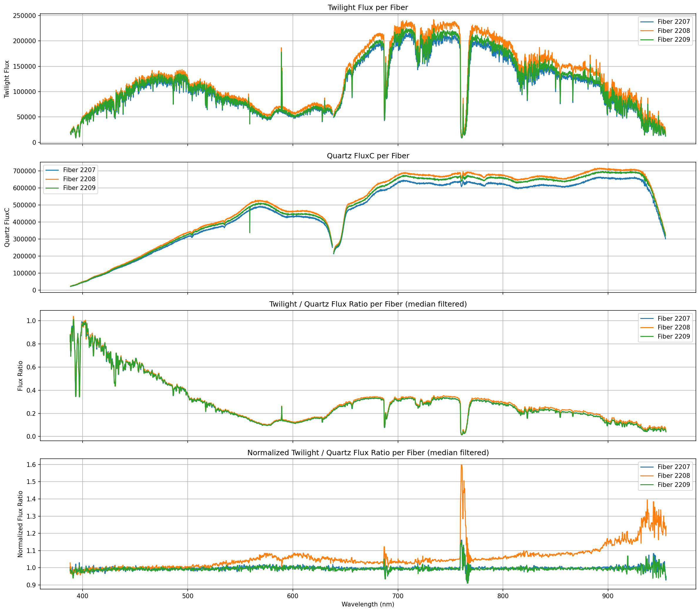The height and width of the screenshot is (612, 700).
Task: Click the 400 wavelength tick label
Action: (x=82, y=596)
